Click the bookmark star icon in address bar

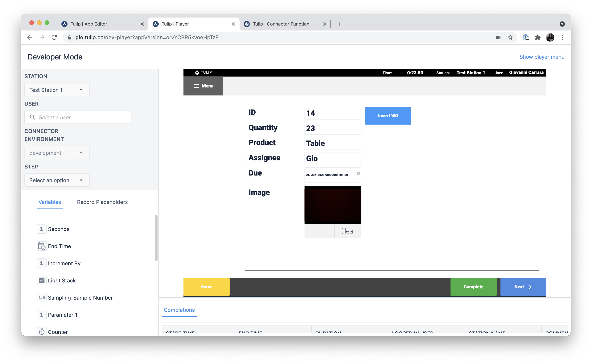click(510, 37)
